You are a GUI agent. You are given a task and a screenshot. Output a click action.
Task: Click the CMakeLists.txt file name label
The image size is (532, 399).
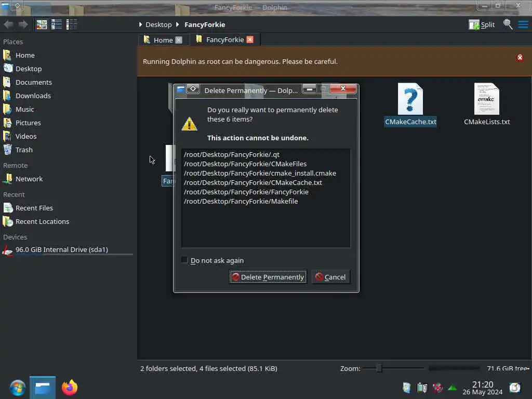pyautogui.click(x=487, y=122)
